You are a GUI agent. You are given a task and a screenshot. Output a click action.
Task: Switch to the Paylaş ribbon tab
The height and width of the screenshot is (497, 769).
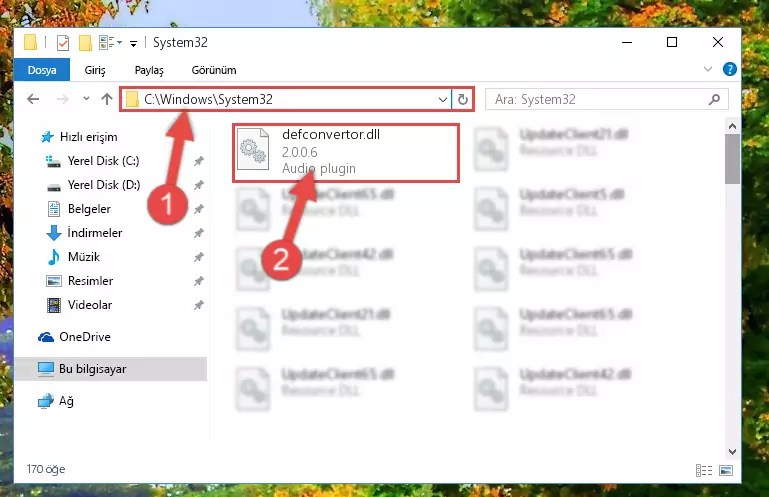(149, 70)
